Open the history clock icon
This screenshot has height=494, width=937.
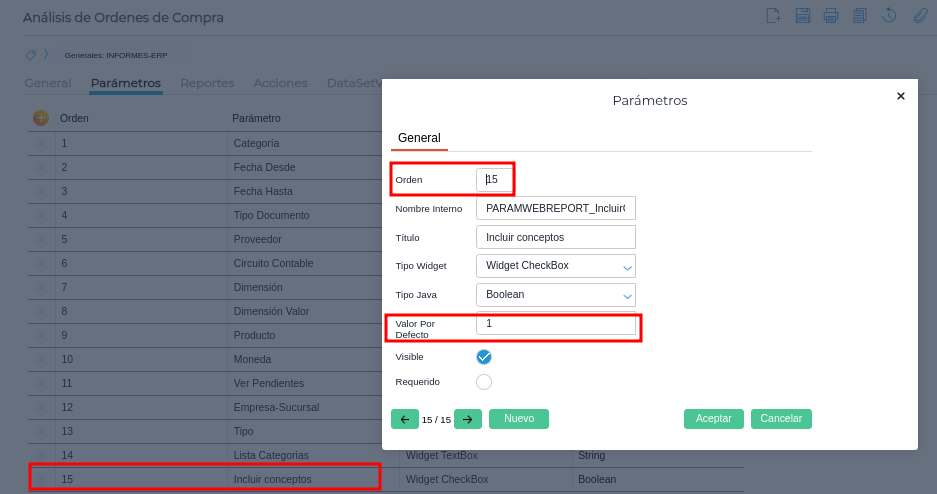coord(889,15)
